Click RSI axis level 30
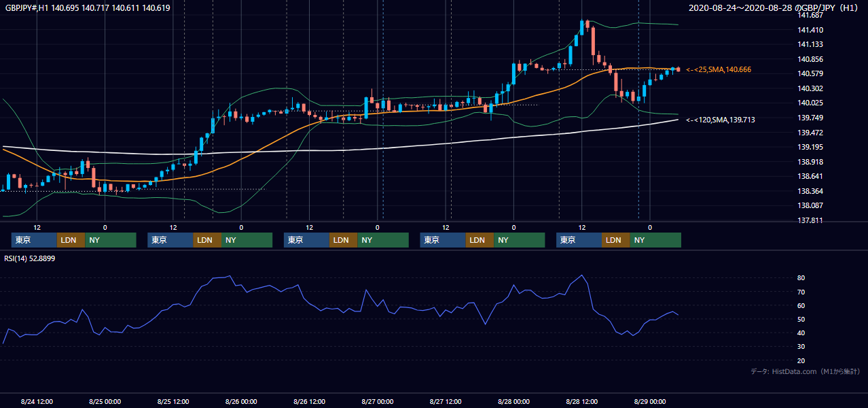The height and width of the screenshot is (408, 868). click(x=801, y=346)
